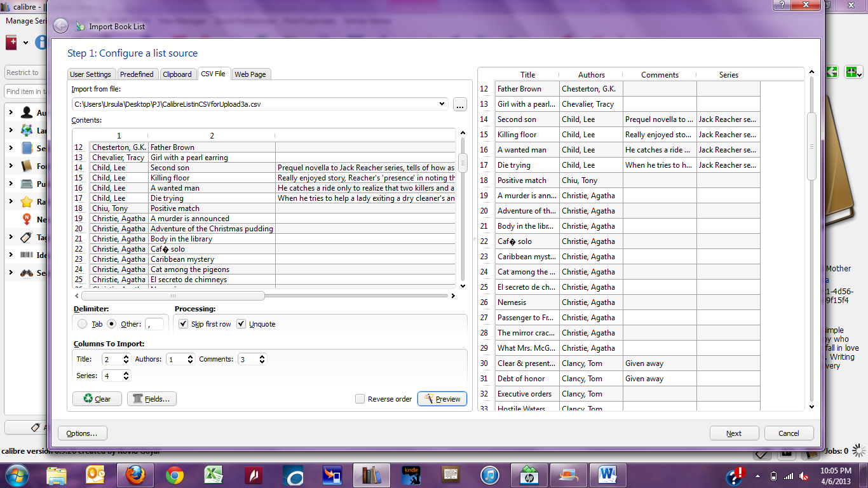This screenshot has height=488, width=868.
Task: Click the blue notebook Series icon
Action: click(27, 148)
